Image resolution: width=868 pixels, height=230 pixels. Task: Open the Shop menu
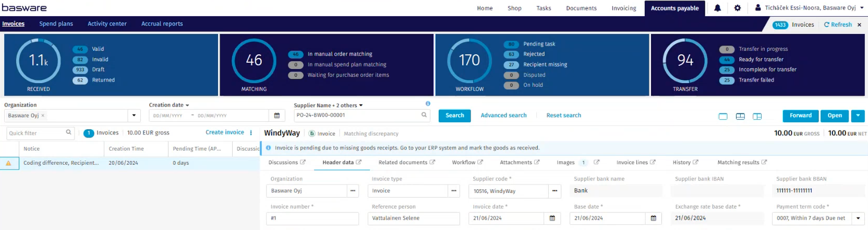[x=514, y=8]
